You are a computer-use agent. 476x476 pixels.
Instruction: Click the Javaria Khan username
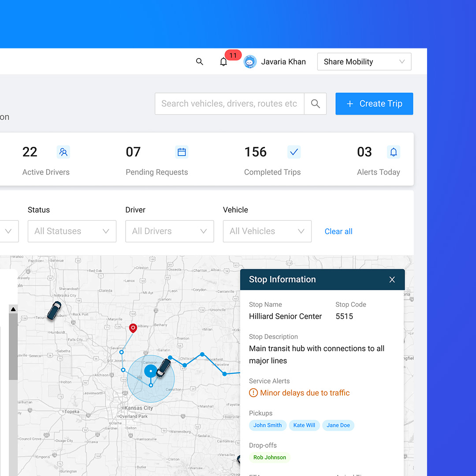[283, 62]
